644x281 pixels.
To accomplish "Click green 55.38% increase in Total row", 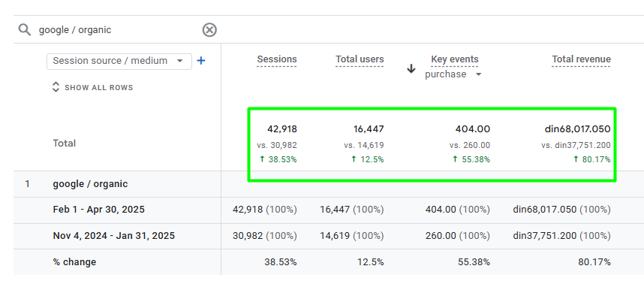I will (x=471, y=159).
